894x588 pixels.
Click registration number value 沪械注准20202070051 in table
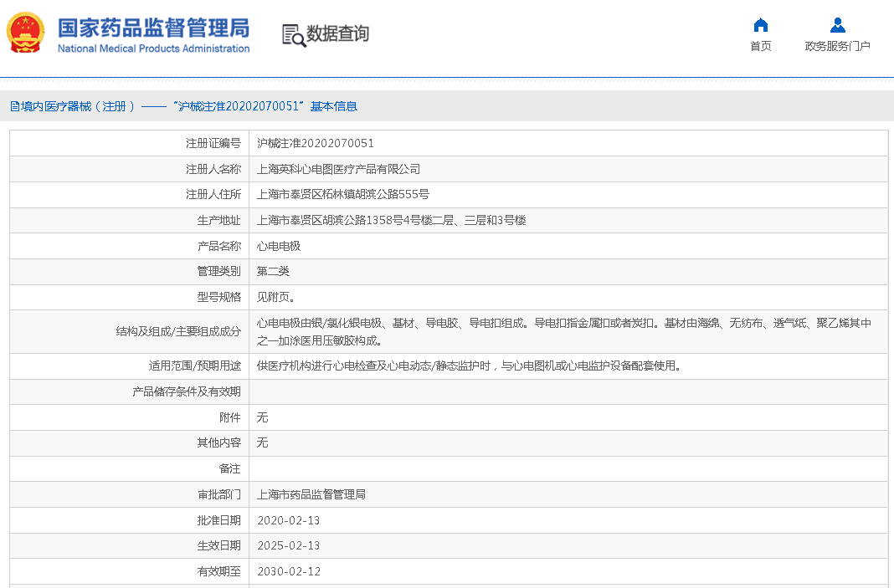tap(315, 143)
